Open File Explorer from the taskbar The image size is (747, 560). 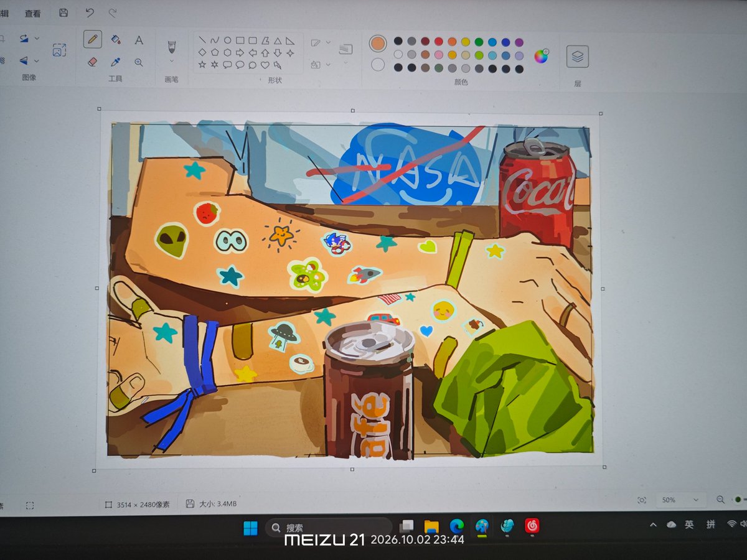[431, 526]
